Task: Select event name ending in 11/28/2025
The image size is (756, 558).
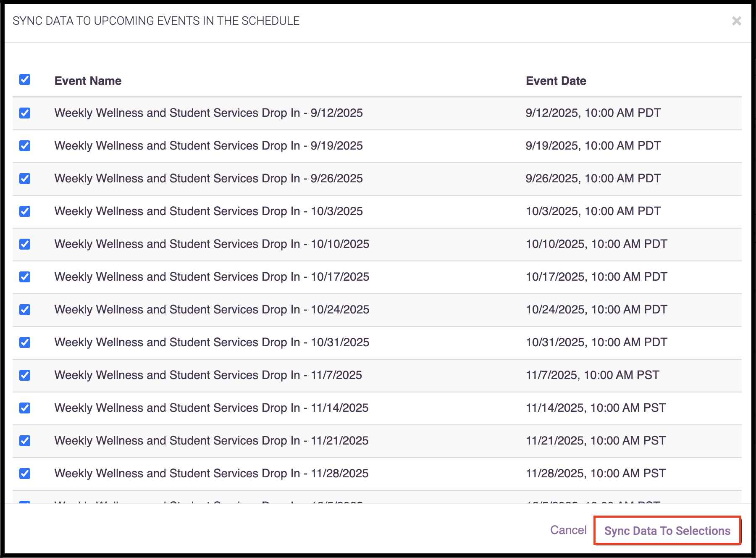Action: point(212,474)
